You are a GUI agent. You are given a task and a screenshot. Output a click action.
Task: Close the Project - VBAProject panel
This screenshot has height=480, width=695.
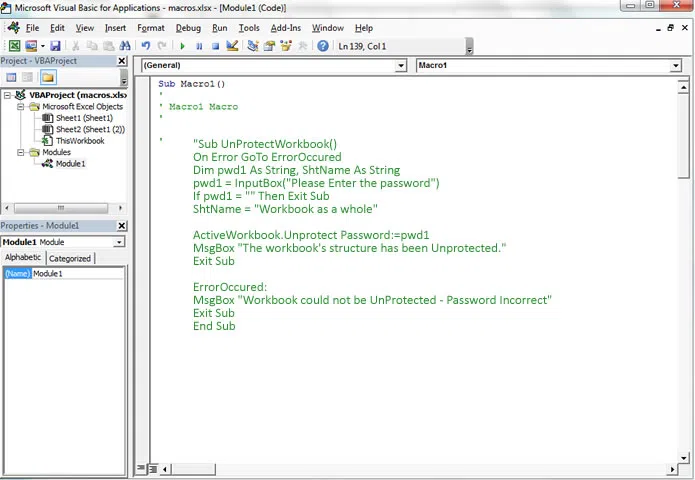click(122, 61)
